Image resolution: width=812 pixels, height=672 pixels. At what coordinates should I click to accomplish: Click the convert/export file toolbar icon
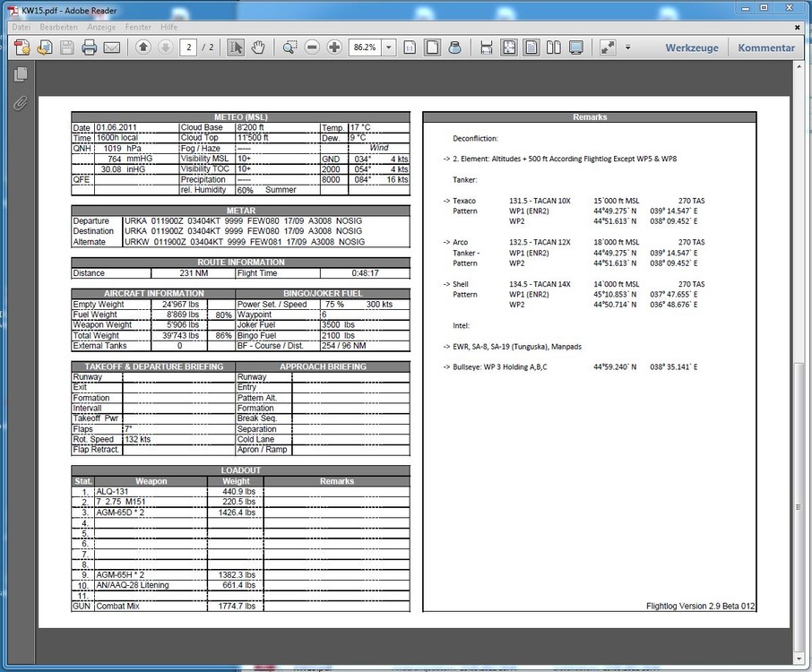[x=45, y=47]
